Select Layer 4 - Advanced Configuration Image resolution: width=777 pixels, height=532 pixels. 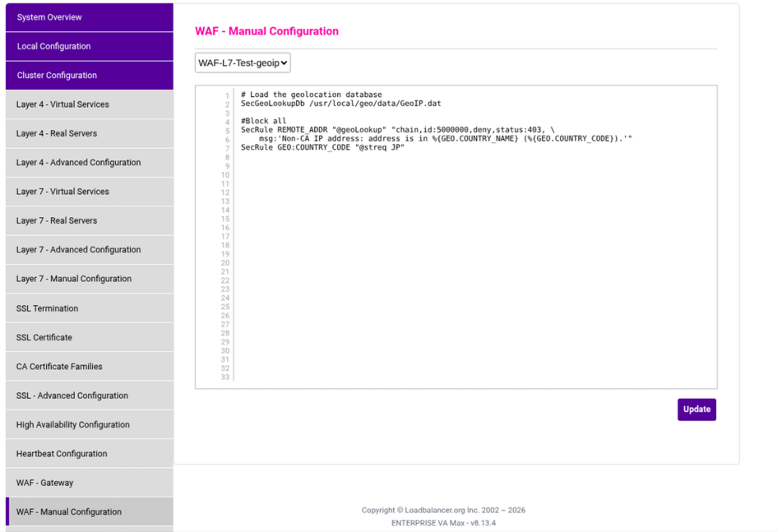pyautogui.click(x=89, y=163)
